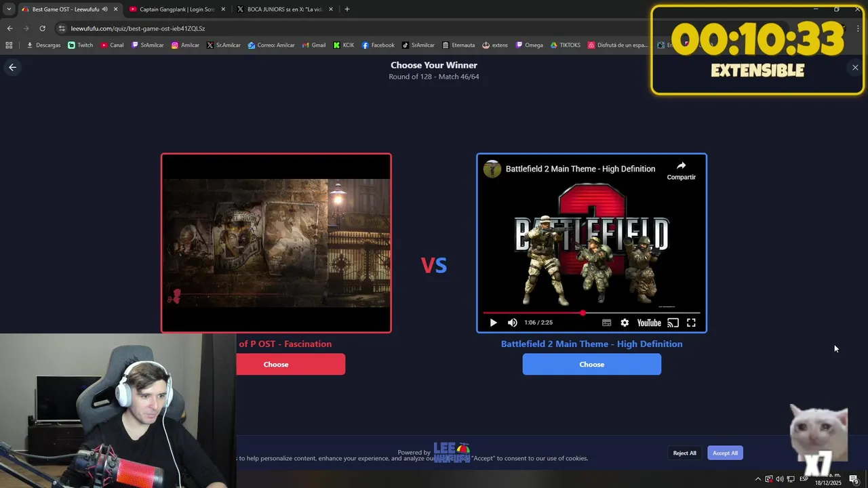Go back with the quiz page arrow
This screenshot has width=868, height=488.
click(12, 67)
